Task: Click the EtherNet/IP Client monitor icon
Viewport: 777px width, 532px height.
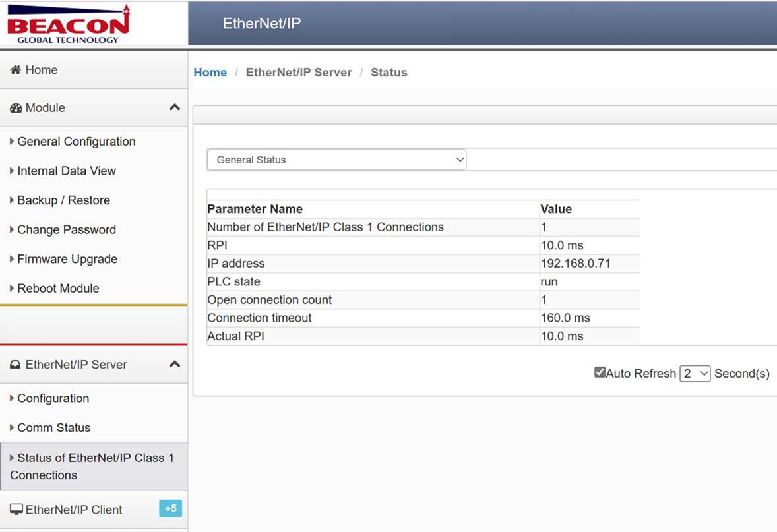Action: tap(16, 509)
